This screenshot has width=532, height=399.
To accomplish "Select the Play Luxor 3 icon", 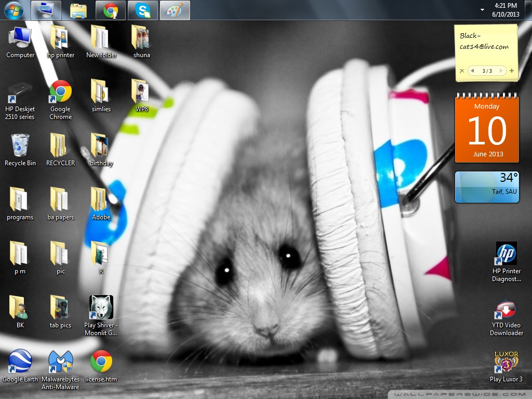I will (x=506, y=362).
